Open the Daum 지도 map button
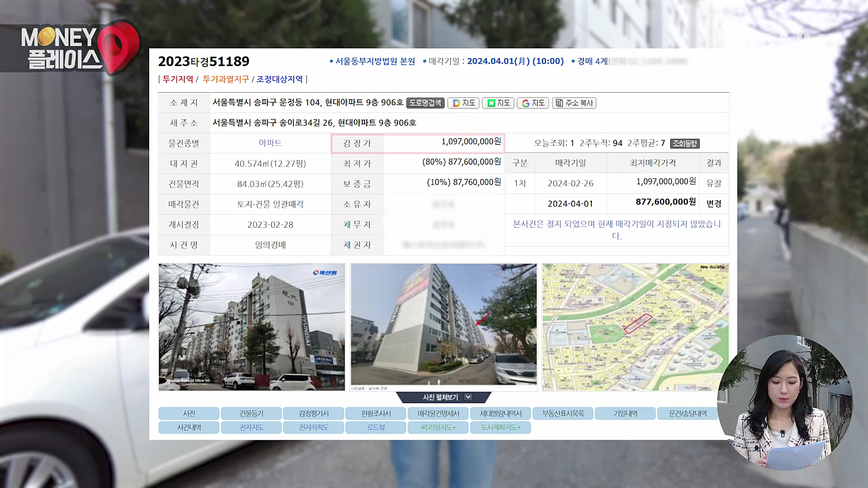This screenshot has height=488, width=868. click(x=463, y=103)
